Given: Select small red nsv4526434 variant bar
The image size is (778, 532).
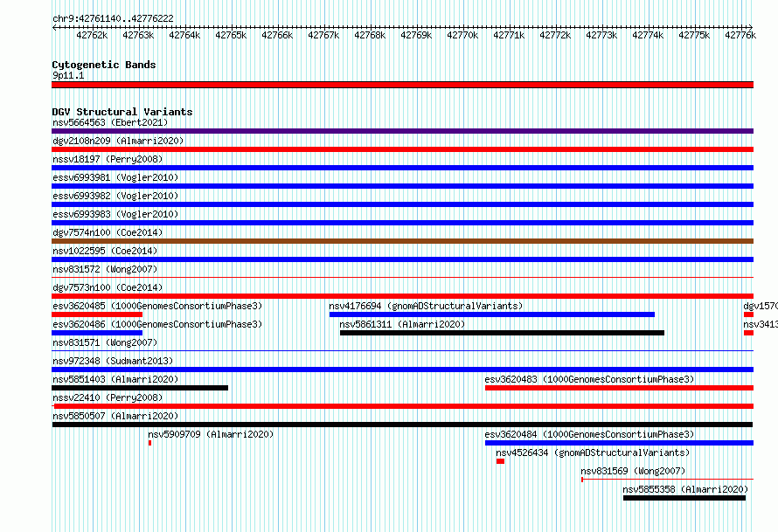Looking at the screenshot, I should point(500,461).
